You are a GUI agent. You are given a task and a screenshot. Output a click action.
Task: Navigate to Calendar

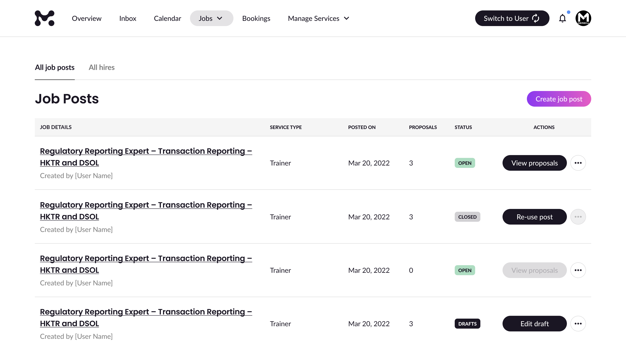click(x=167, y=18)
